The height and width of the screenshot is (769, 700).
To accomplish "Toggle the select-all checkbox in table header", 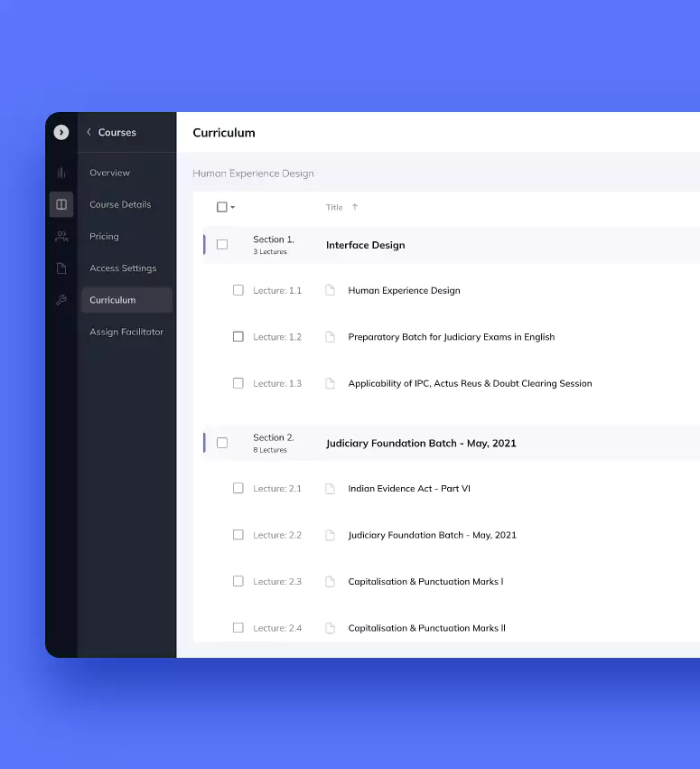I will [x=222, y=207].
